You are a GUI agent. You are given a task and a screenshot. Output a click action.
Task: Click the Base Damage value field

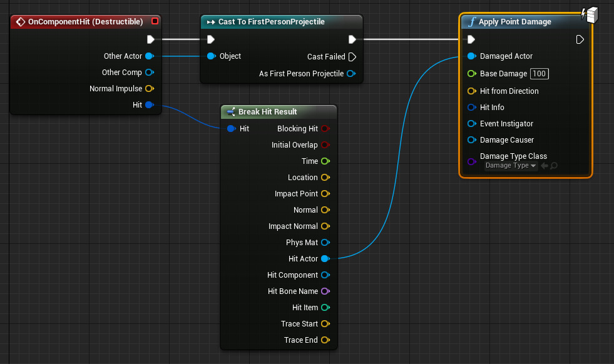[540, 74]
